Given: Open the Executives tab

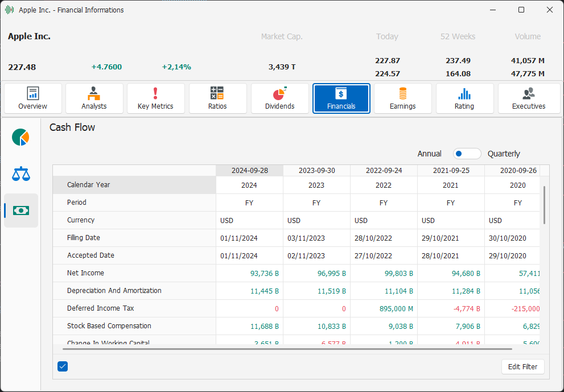Looking at the screenshot, I should (529, 98).
